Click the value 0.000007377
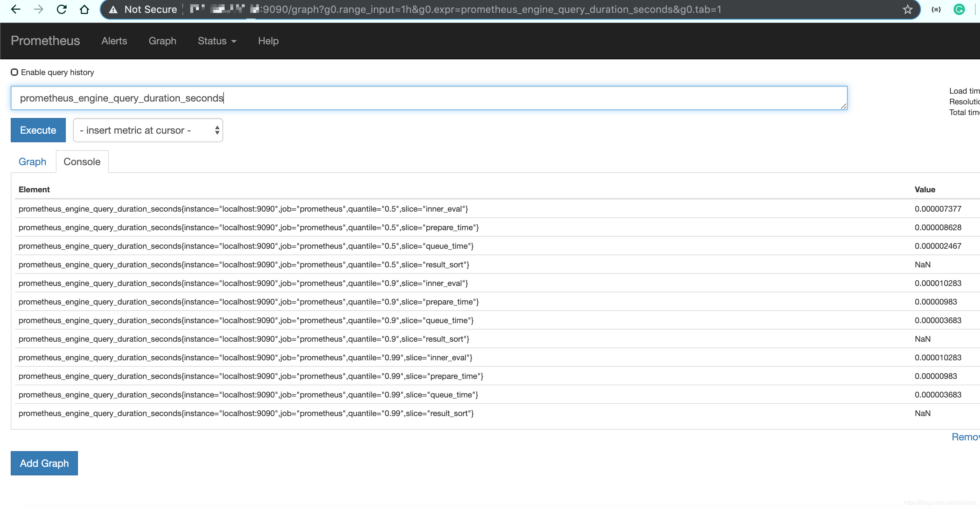Screen dimensions: 980x509 [x=938, y=209]
